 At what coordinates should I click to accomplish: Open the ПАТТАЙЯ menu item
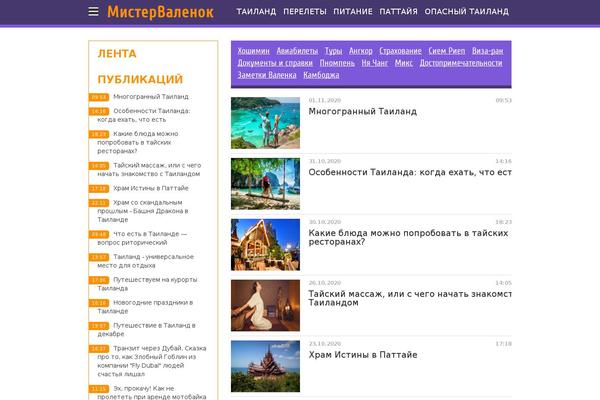pyautogui.click(x=398, y=11)
